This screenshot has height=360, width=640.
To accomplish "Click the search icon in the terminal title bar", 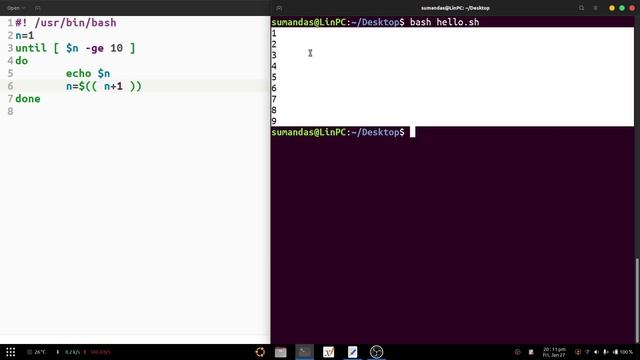I will tap(581, 8).
